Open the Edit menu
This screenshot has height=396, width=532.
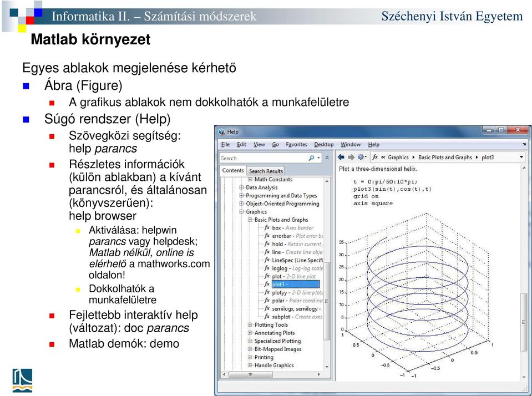241,145
